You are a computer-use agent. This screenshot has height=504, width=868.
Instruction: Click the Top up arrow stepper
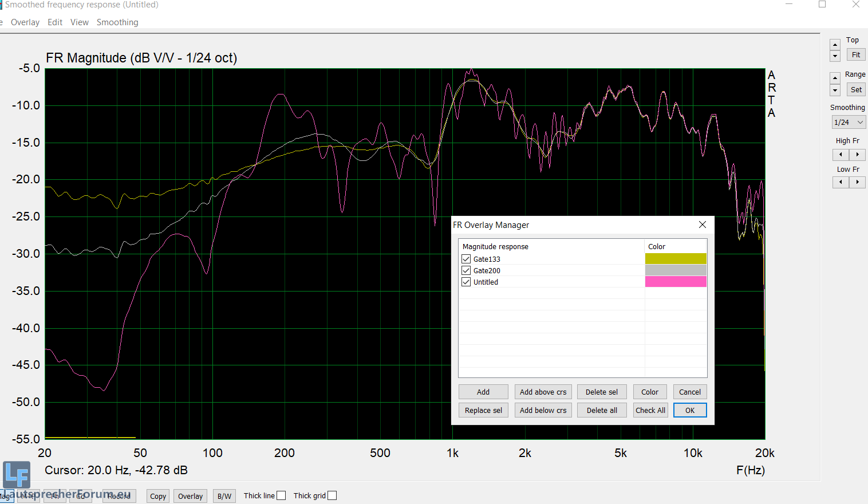pyautogui.click(x=835, y=45)
